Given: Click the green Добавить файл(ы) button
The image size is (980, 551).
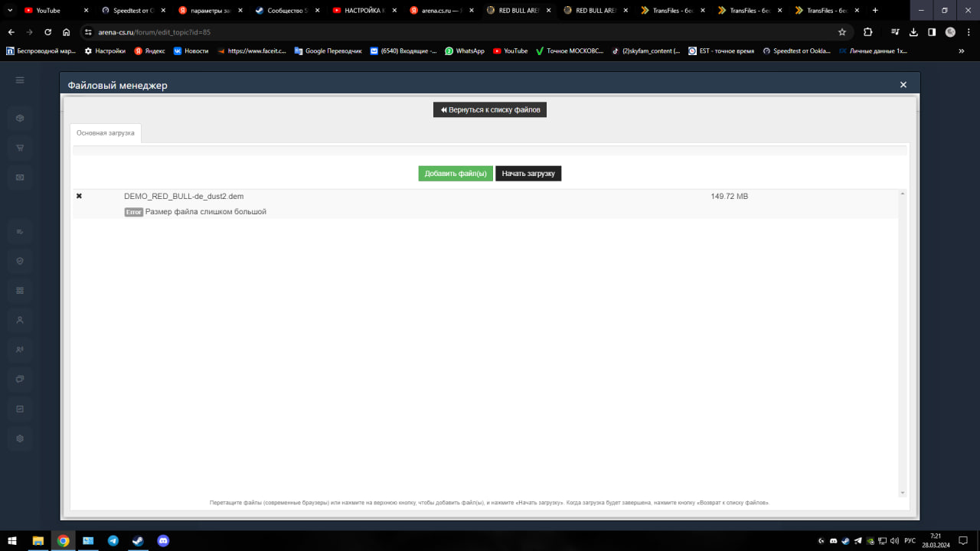Looking at the screenshot, I should [456, 174].
